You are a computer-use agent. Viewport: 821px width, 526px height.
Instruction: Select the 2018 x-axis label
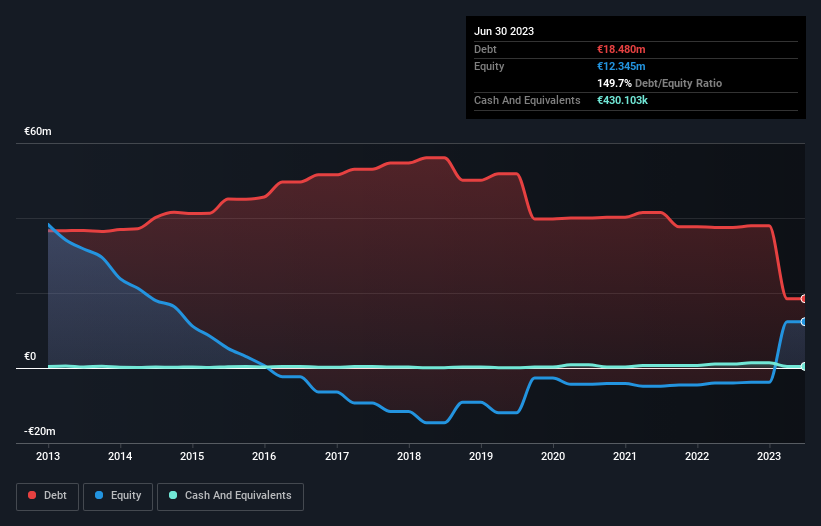point(409,456)
